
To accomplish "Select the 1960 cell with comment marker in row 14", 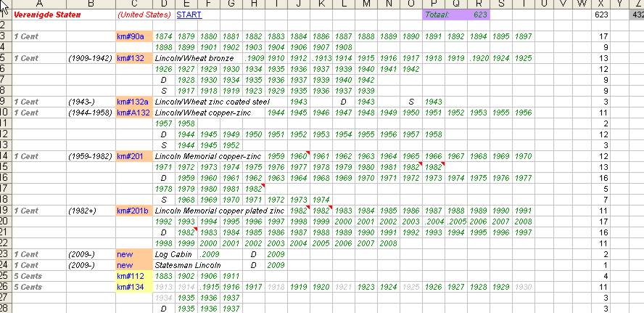I will coord(299,156).
